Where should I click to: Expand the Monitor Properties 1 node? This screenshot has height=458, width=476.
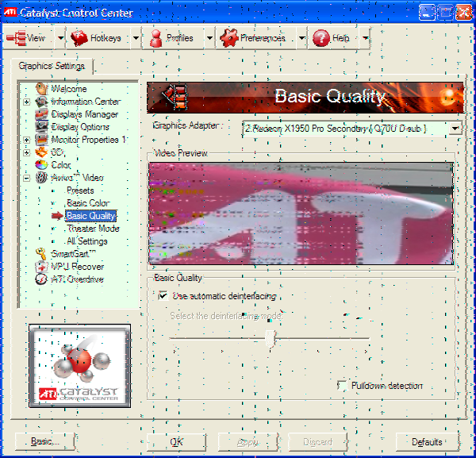click(27, 140)
